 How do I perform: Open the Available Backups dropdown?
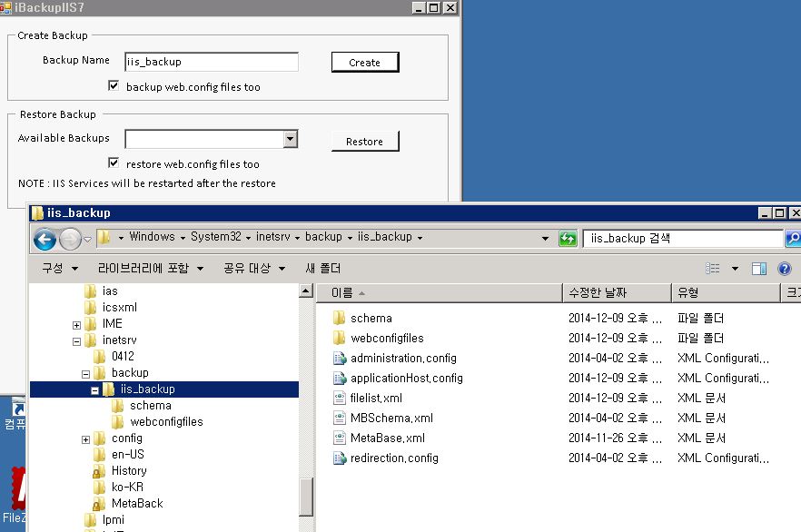[x=290, y=139]
